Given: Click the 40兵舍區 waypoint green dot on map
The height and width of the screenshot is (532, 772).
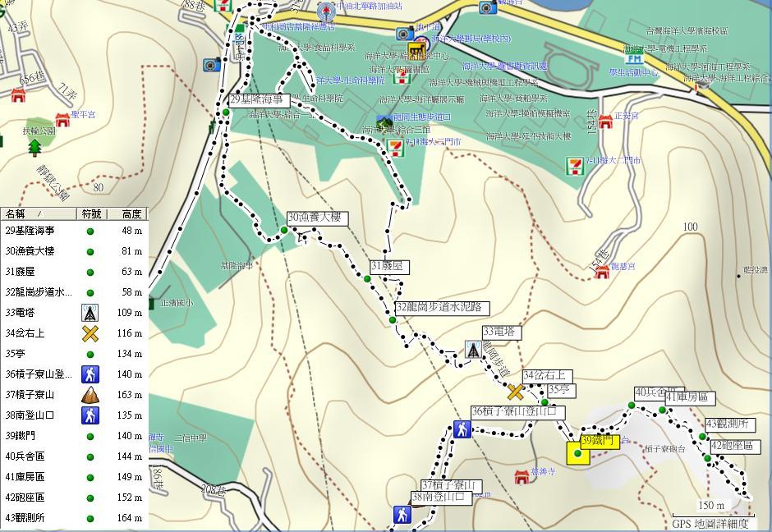Looking at the screenshot, I should pyautogui.click(x=632, y=406).
